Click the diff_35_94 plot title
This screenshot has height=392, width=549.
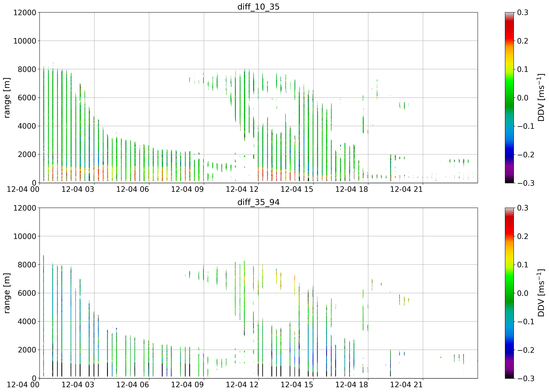[x=258, y=202]
